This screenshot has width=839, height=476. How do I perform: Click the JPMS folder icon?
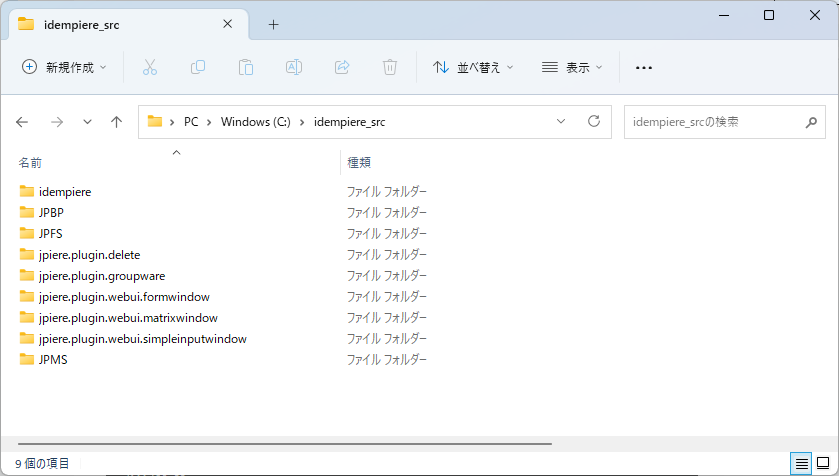click(x=27, y=359)
